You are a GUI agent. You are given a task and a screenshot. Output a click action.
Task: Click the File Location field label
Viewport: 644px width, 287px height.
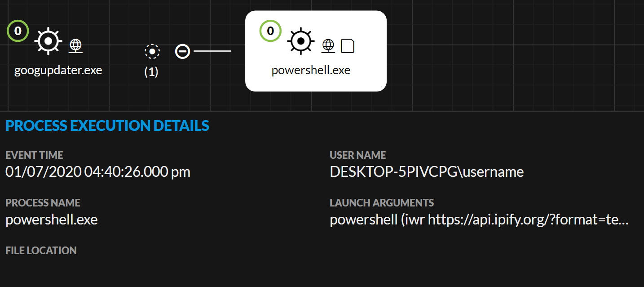41,251
